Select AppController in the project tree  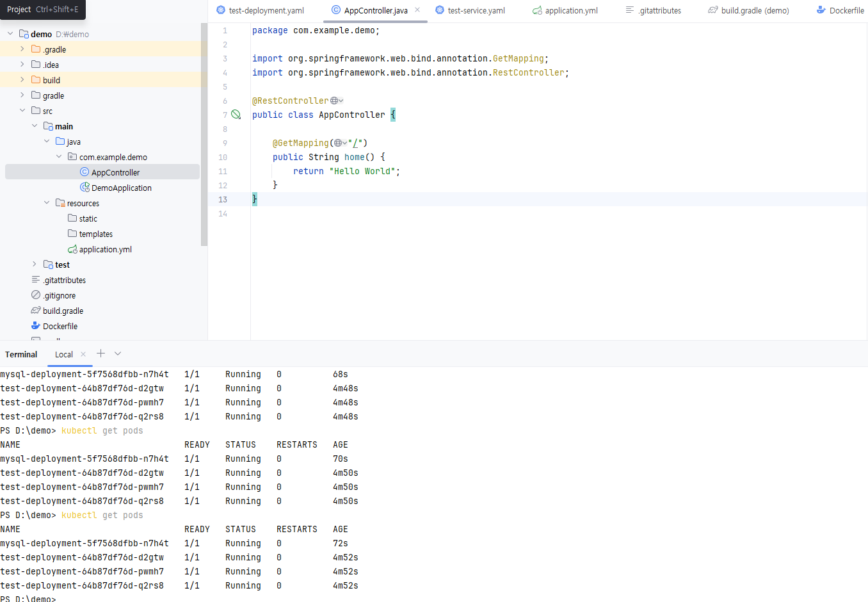click(x=102, y=172)
